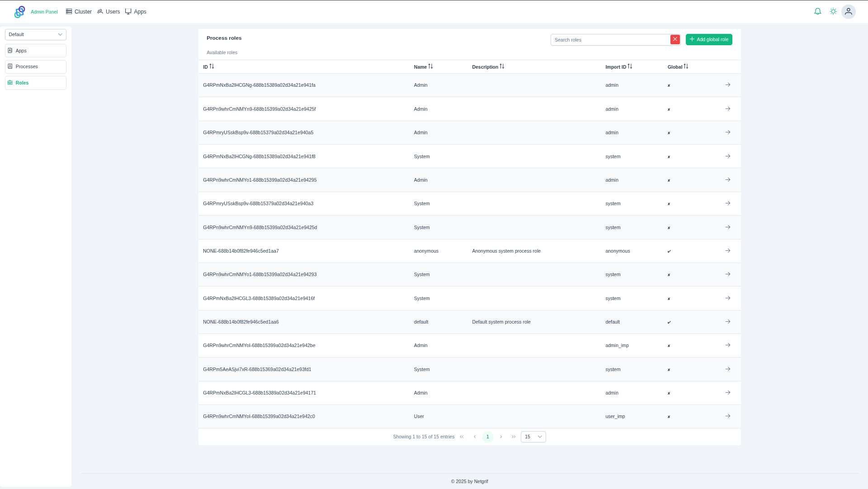
Task: Open the admin_imp role row arrow
Action: pos(728,345)
